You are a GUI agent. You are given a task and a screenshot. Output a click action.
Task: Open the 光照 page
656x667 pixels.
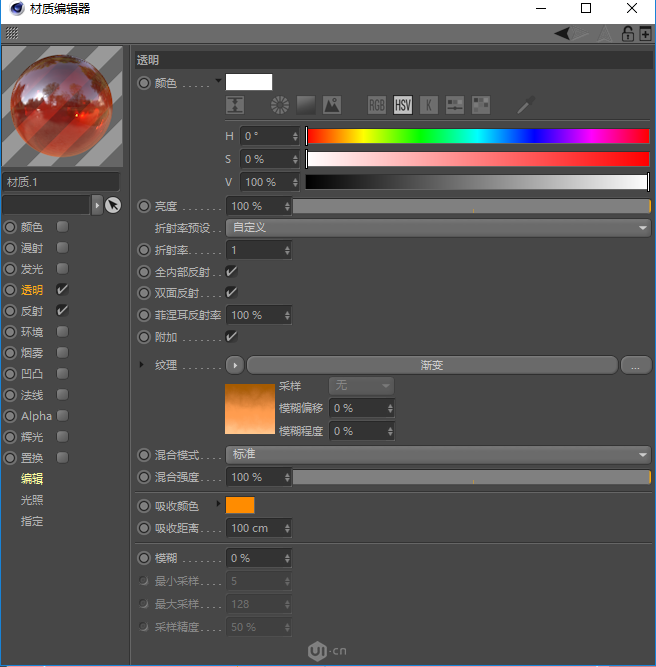pos(32,500)
